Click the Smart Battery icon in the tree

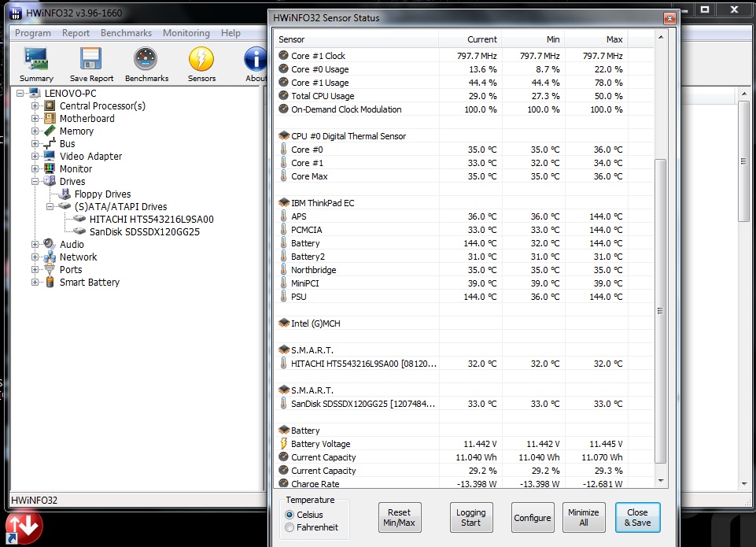[x=50, y=282]
